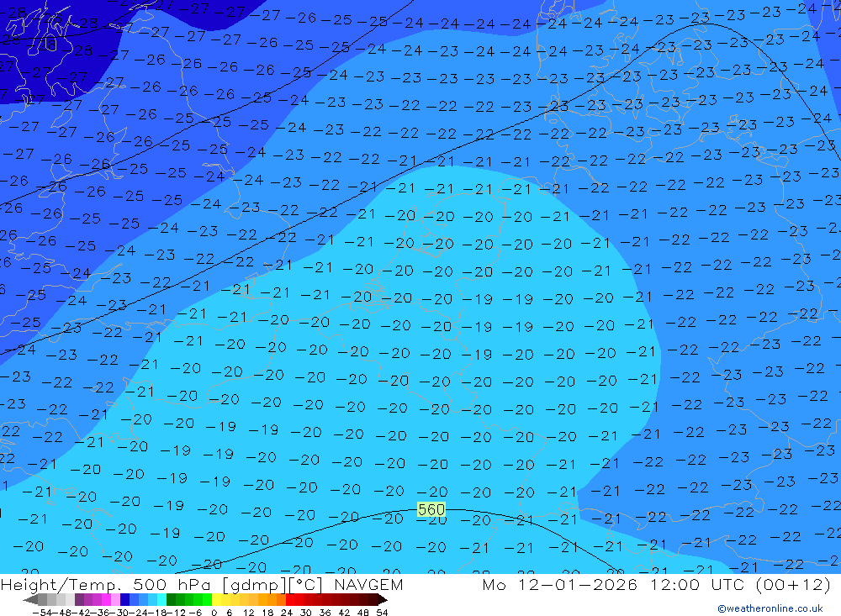This screenshot has height=616, width=841.
Task: Click the -30 legend scale value
Action: [x=119, y=613]
